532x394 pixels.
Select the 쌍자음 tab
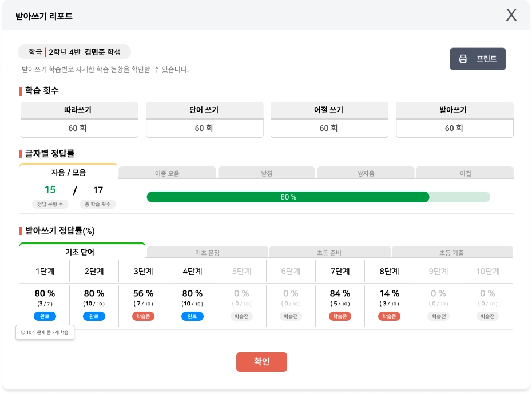[x=366, y=173]
